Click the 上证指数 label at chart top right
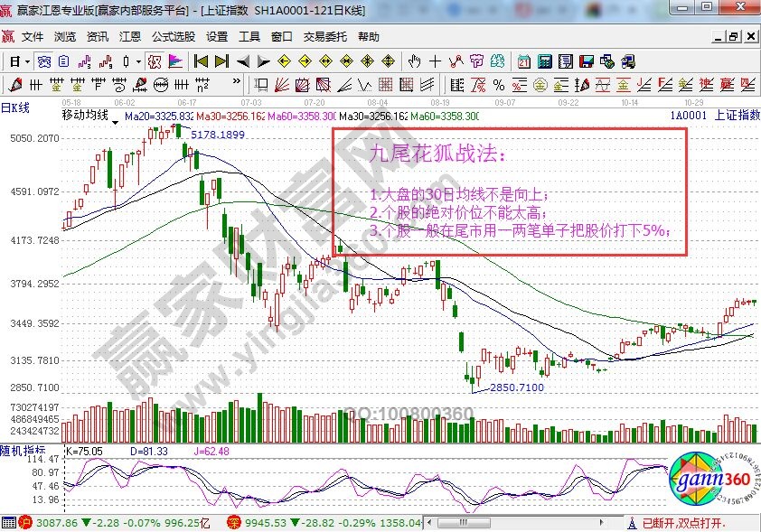 pyautogui.click(x=737, y=116)
